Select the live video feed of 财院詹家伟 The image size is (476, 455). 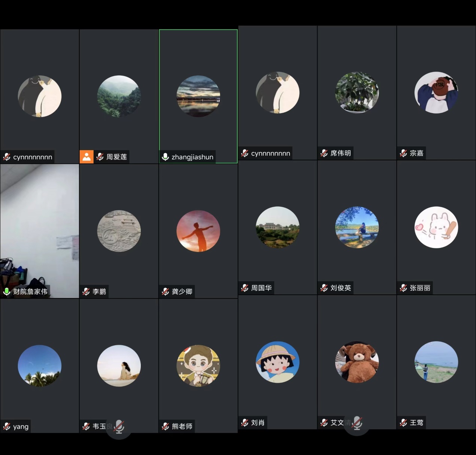click(40, 225)
